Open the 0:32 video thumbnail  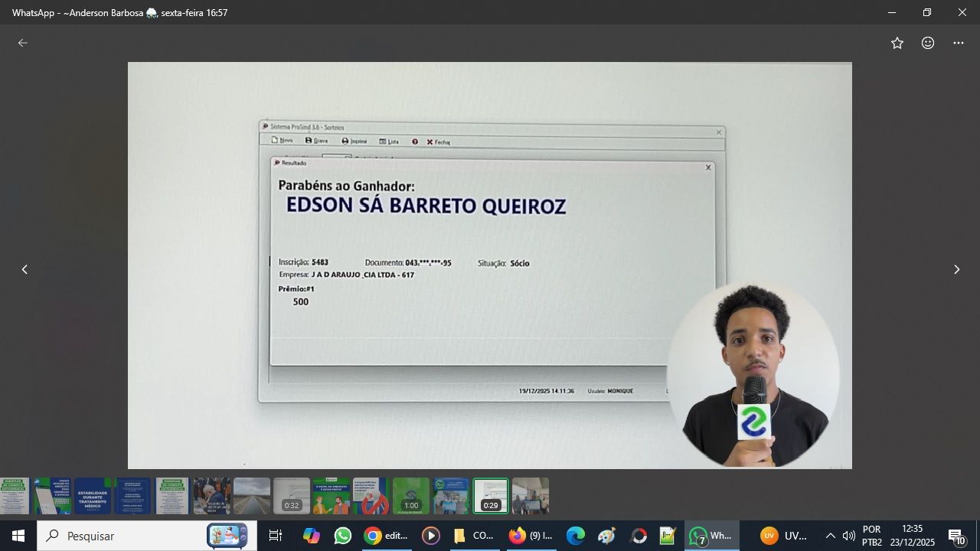(292, 496)
